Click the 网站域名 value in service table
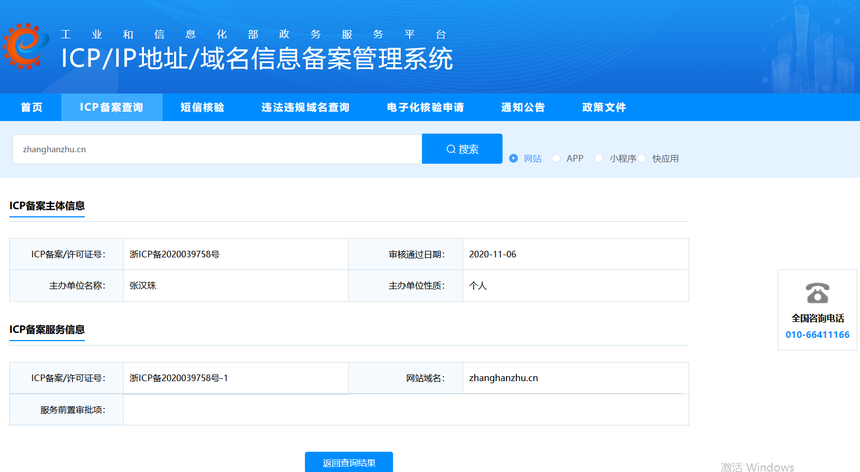 tap(504, 378)
